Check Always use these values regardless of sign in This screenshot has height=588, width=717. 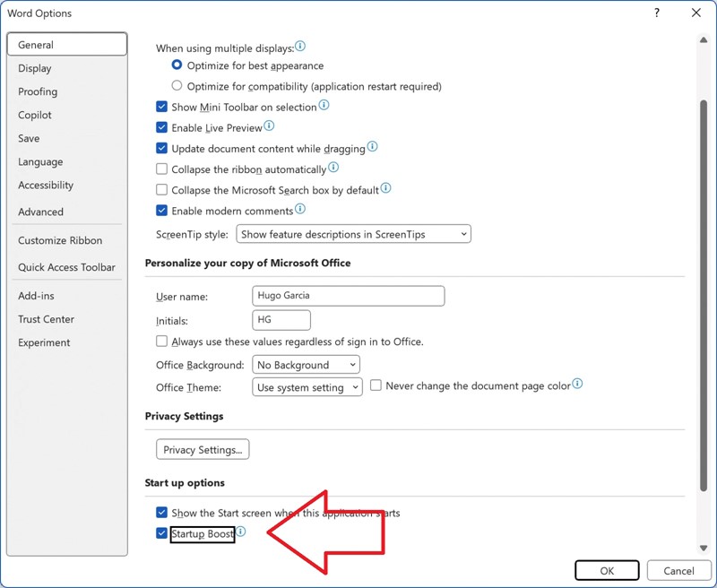161,341
